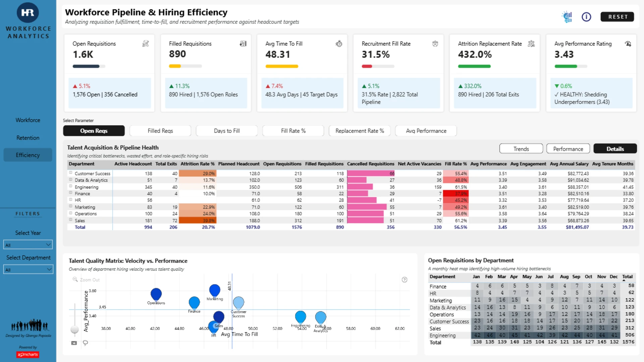Expand the Finance row in the pipeline table
The height and width of the screenshot is (362, 644).
71,193
